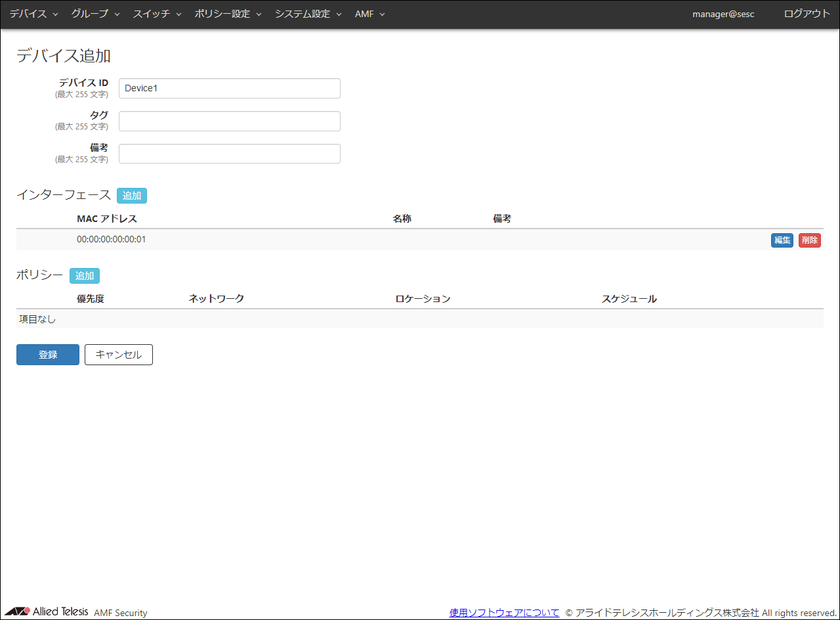Open the システム設定 menu

[308, 14]
